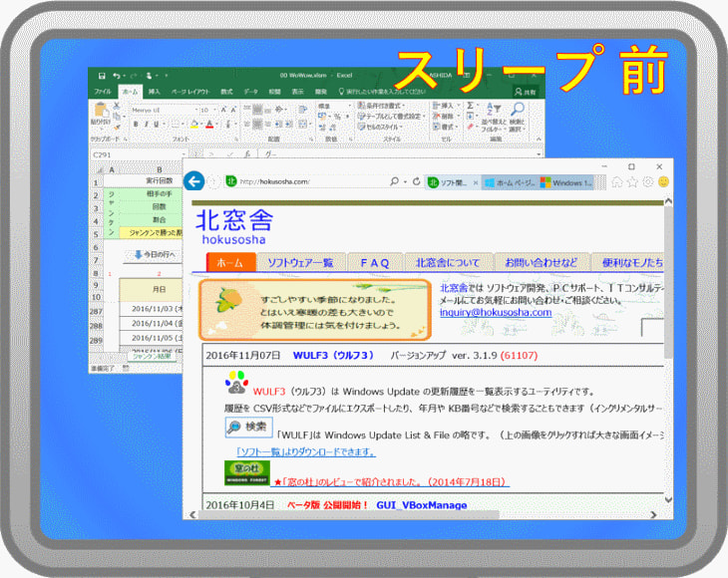This screenshot has height=578, width=728.
Task: Open the セルのスタイル dropdown
Action: (380, 127)
